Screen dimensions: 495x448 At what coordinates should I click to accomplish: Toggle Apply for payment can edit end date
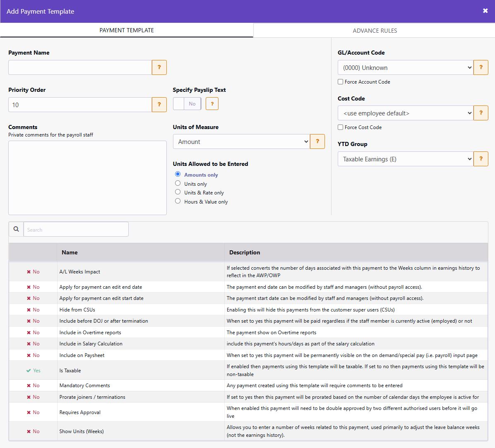(33, 287)
